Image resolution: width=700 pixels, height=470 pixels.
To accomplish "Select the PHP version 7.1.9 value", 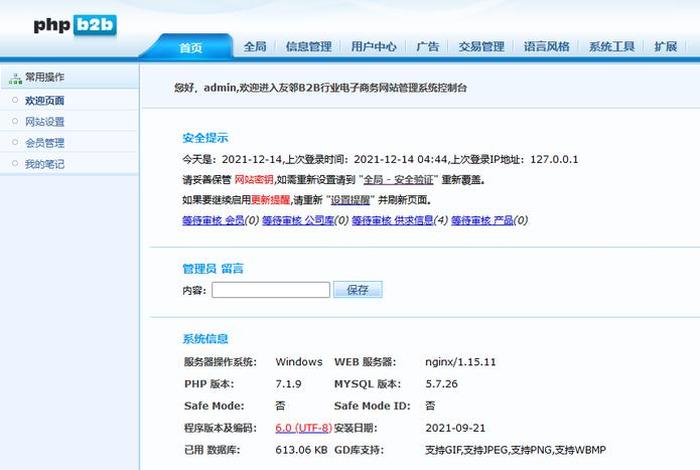I will pyautogui.click(x=288, y=383).
